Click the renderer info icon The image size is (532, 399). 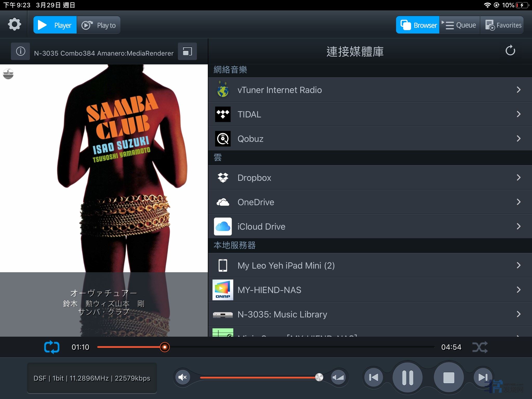tap(21, 51)
